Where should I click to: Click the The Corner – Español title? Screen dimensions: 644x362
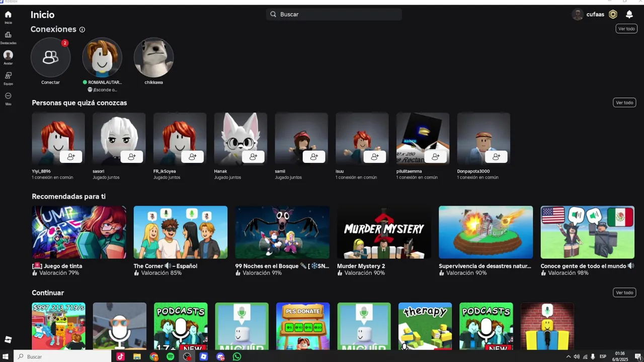coord(166,266)
